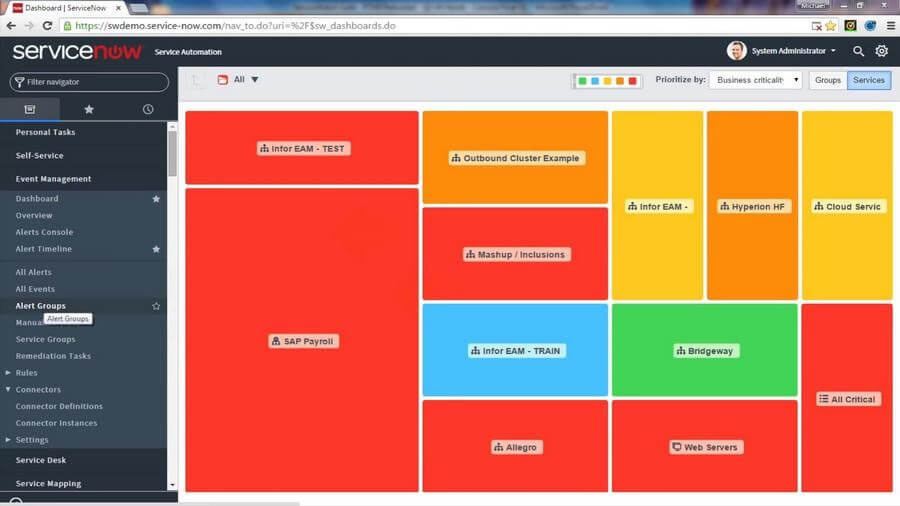Collapse the Connectors section arrow

[8, 389]
